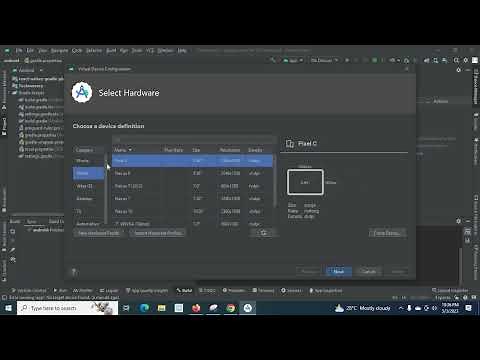The width and height of the screenshot is (480, 360).
Task: Click the SDK Manager toolbar icon
Action: click(445, 60)
